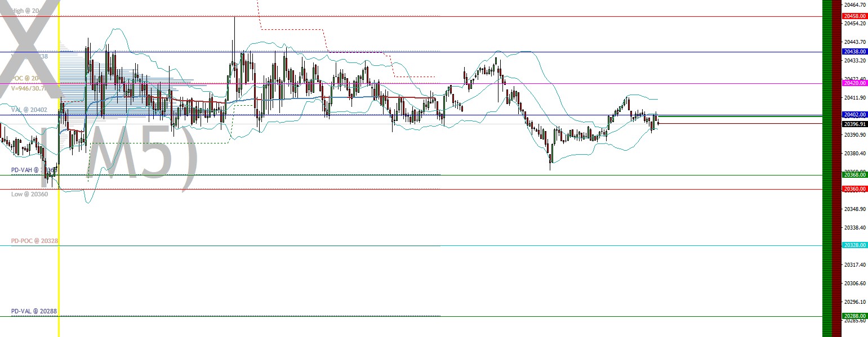
Task: Select the V=946/30.7 volume text
Action: point(27,88)
